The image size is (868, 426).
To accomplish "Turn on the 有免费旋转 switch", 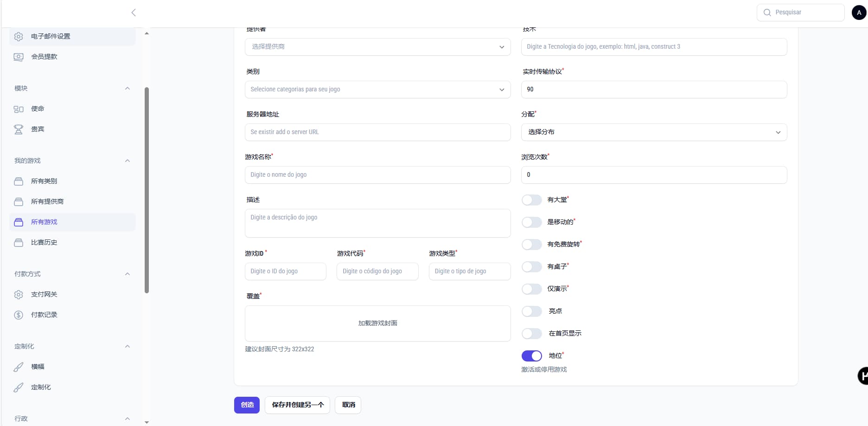I will click(531, 245).
